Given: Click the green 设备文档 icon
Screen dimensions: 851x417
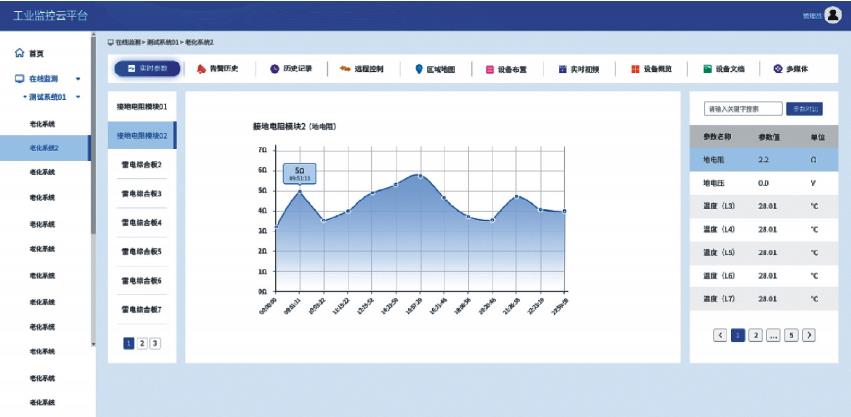Looking at the screenshot, I should pyautogui.click(x=707, y=69).
